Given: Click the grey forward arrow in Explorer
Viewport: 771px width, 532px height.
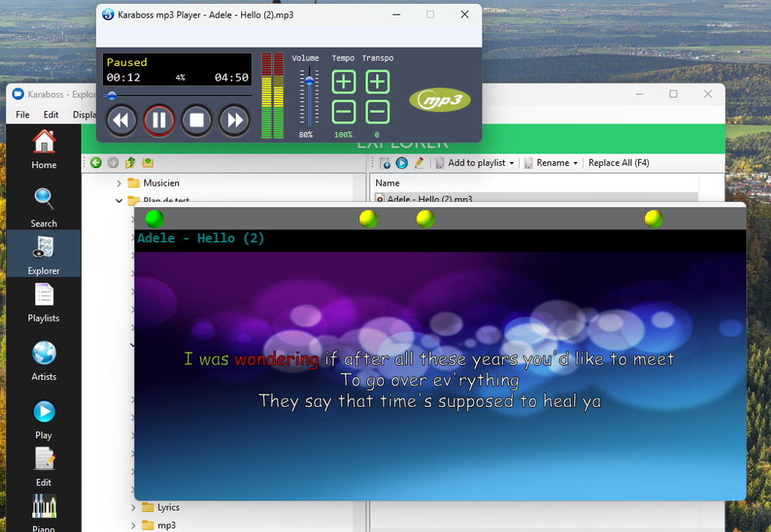Looking at the screenshot, I should coord(113,163).
